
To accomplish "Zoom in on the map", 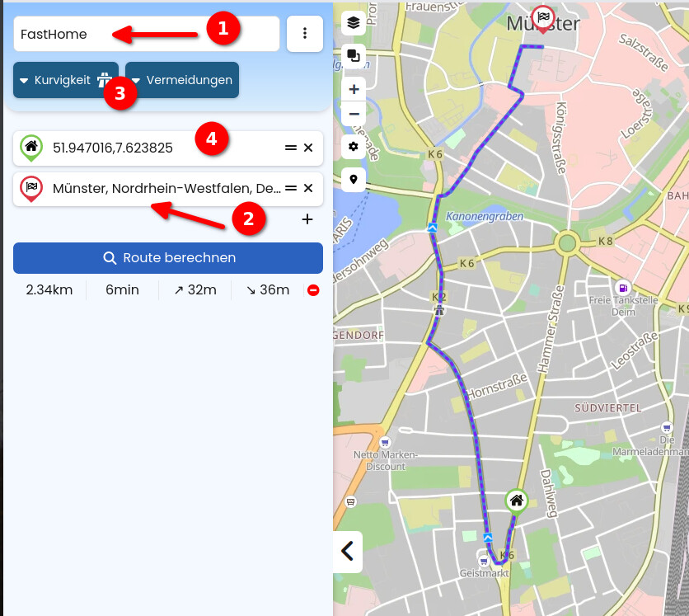I will coord(354,89).
